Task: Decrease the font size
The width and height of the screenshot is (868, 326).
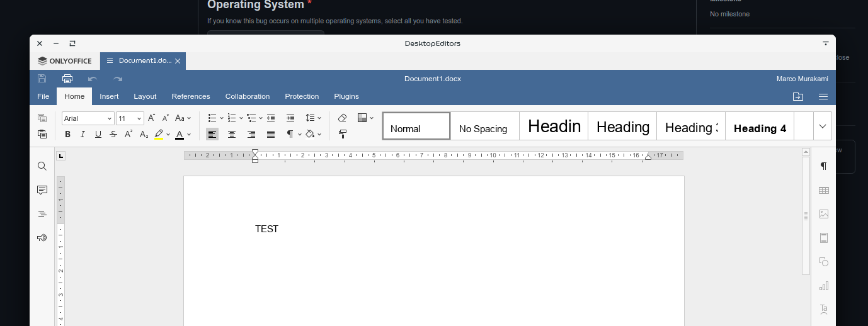Action: 166,118
